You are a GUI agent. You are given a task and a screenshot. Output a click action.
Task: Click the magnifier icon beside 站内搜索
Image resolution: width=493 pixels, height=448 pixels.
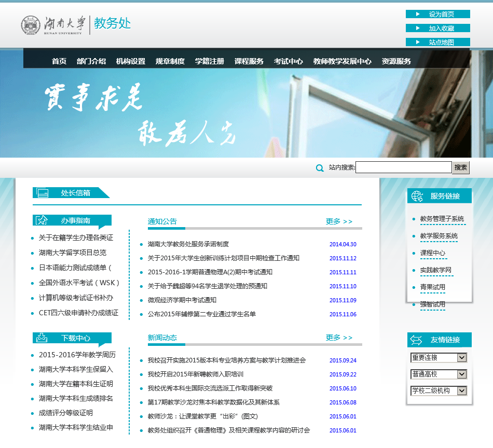pyautogui.click(x=320, y=168)
